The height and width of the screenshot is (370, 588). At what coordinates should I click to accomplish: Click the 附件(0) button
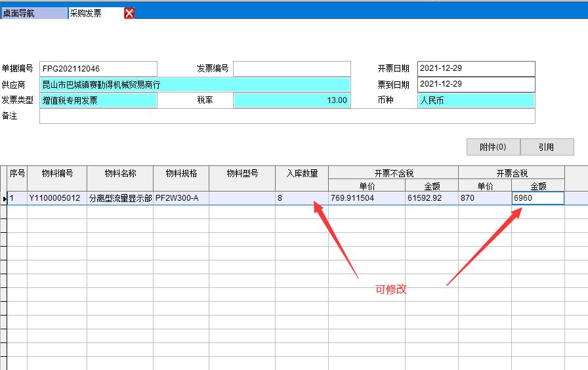[493, 147]
